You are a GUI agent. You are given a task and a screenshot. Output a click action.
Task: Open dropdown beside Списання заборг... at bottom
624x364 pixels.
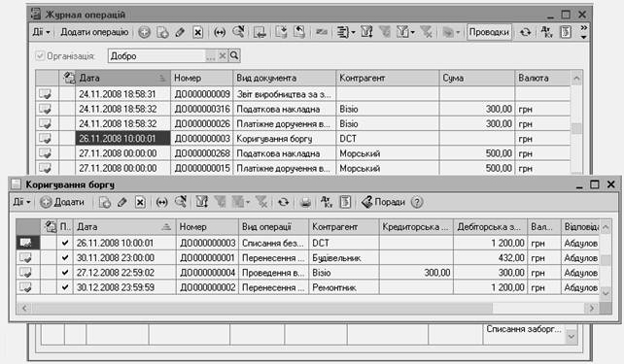click(572, 337)
